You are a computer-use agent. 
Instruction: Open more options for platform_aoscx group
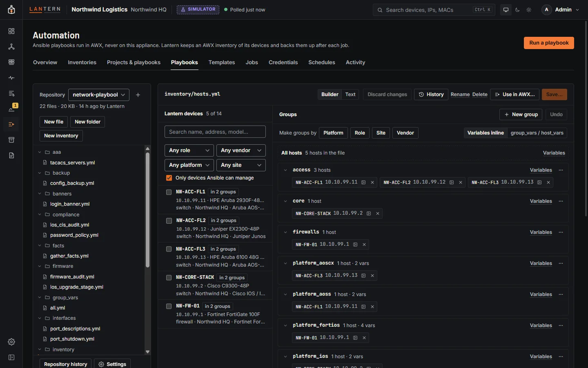tap(561, 263)
